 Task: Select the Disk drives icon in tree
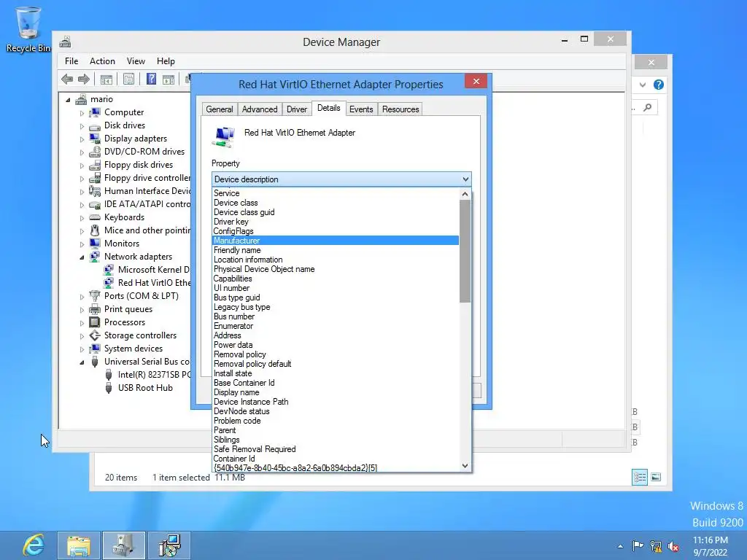click(x=95, y=125)
